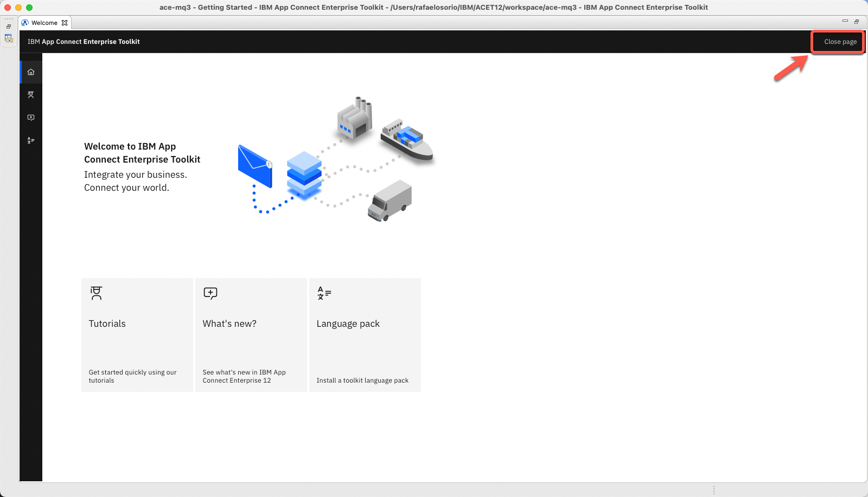Click the chat-plus icon on What's new tile
The width and height of the screenshot is (868, 497).
tap(210, 293)
